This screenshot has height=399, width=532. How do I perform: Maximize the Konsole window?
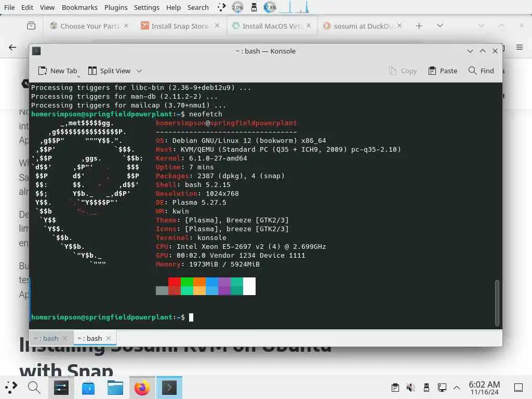[483, 51]
